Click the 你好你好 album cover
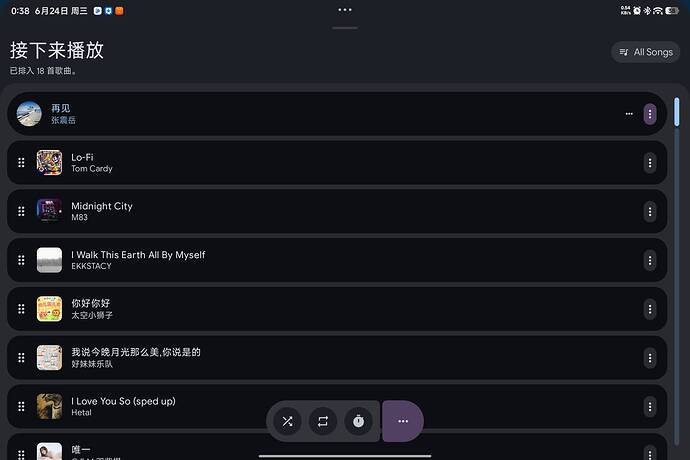The width and height of the screenshot is (690, 460). click(49, 309)
